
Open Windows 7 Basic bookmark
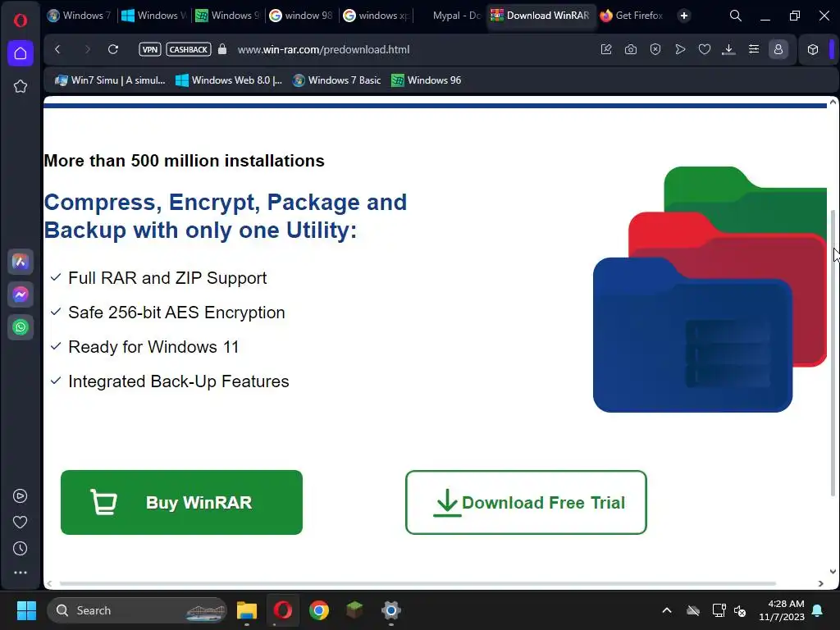(337, 80)
